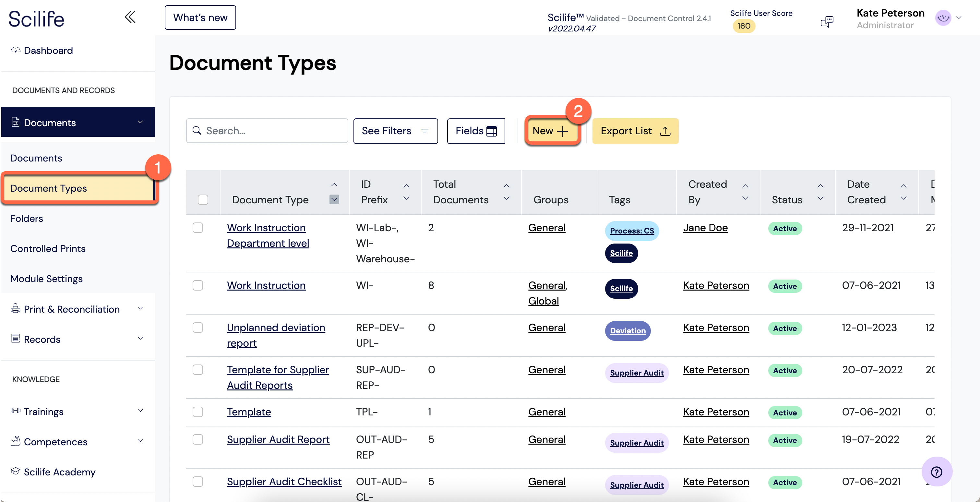Sort Created By ascending arrow

pos(745,186)
